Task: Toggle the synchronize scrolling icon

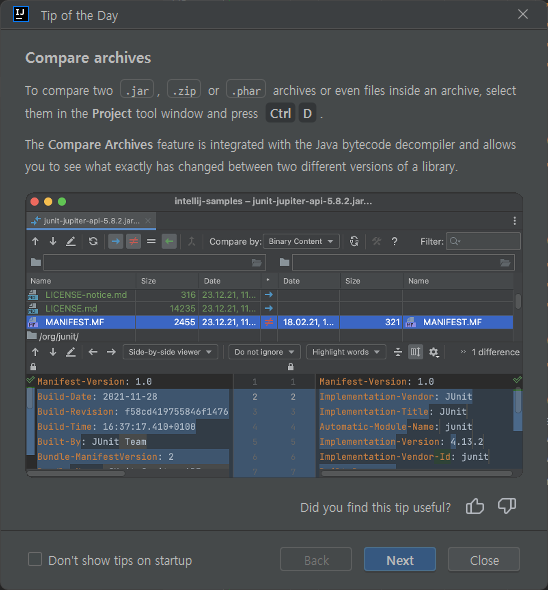Action: coord(416,352)
